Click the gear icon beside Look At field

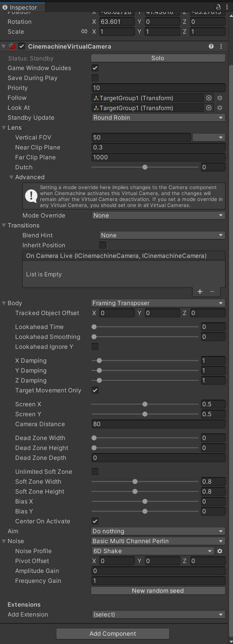(219, 108)
